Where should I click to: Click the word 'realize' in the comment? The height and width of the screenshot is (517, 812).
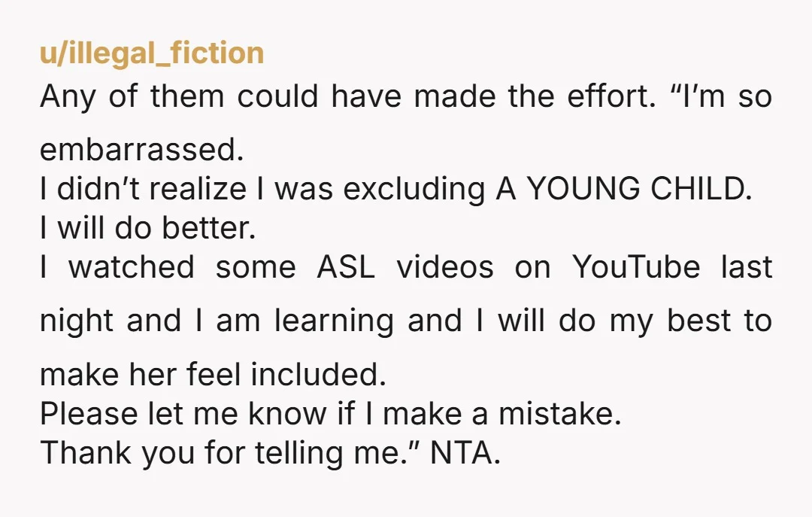(x=198, y=188)
